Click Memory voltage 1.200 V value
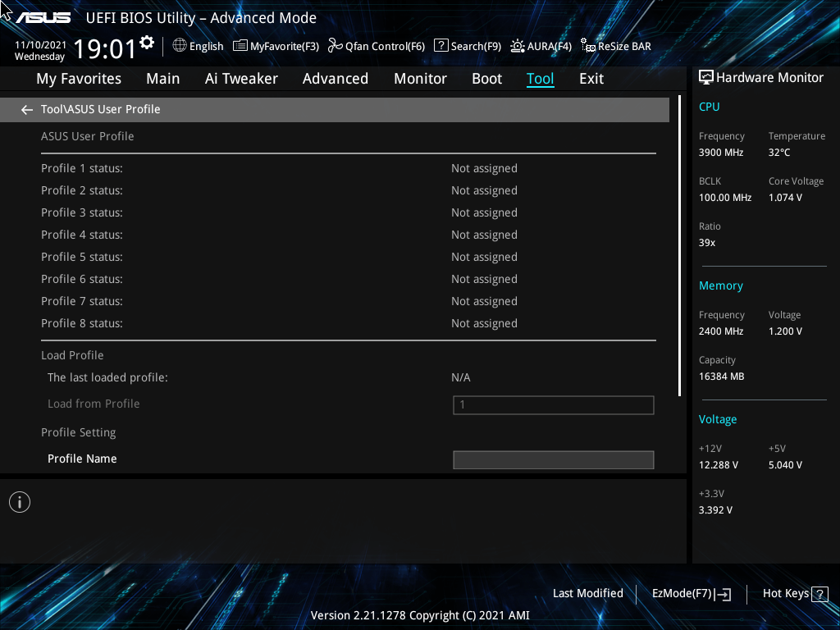 pyautogui.click(x=785, y=331)
